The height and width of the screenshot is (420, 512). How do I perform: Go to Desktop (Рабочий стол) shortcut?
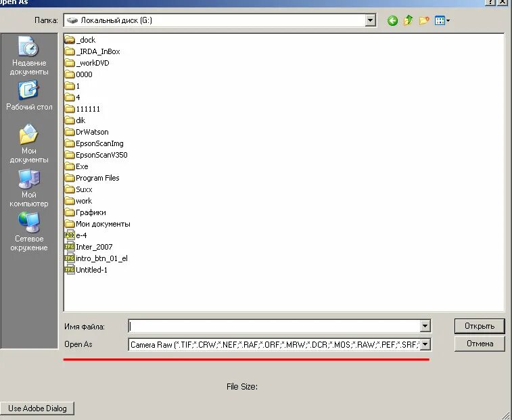click(x=29, y=95)
